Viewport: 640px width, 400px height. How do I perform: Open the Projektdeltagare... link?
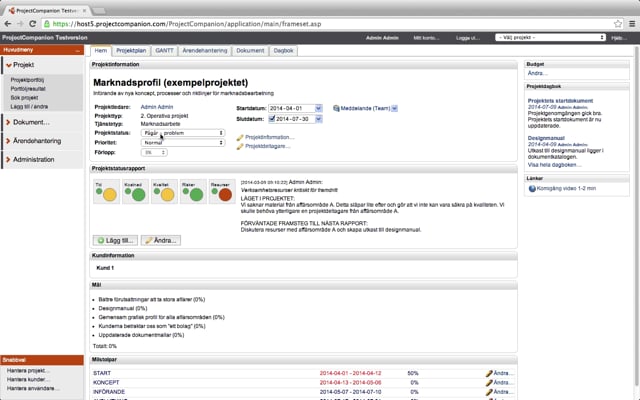[268, 147]
